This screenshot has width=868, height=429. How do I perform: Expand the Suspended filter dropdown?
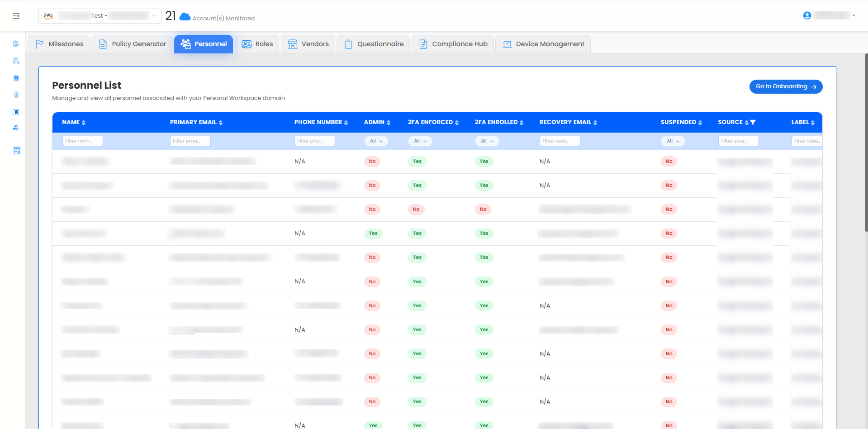tap(673, 141)
